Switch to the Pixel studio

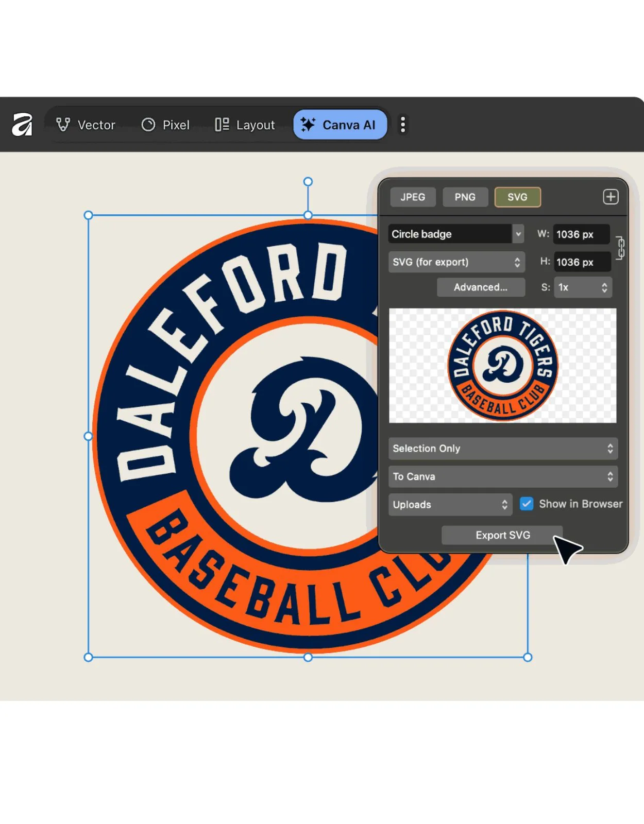pyautogui.click(x=165, y=125)
